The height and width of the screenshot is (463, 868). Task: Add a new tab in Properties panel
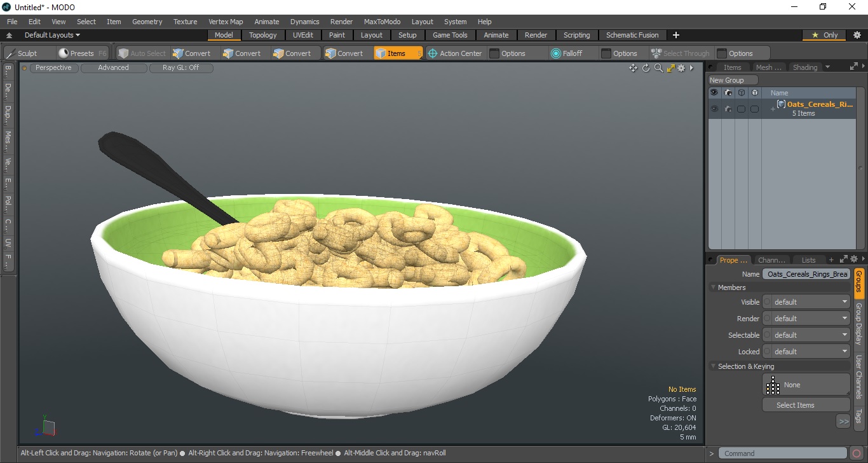pyautogui.click(x=831, y=259)
